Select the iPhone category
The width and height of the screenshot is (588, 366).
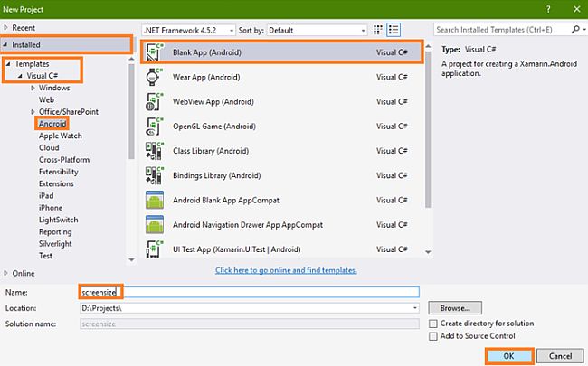tap(51, 208)
